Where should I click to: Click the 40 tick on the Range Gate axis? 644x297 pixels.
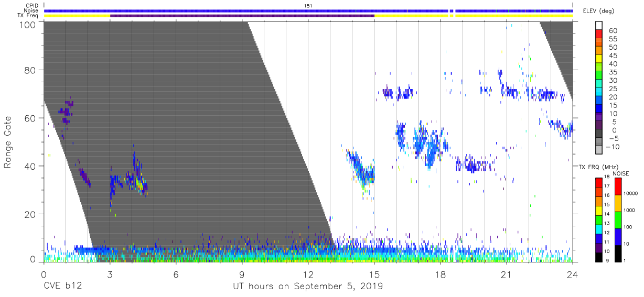pos(30,166)
